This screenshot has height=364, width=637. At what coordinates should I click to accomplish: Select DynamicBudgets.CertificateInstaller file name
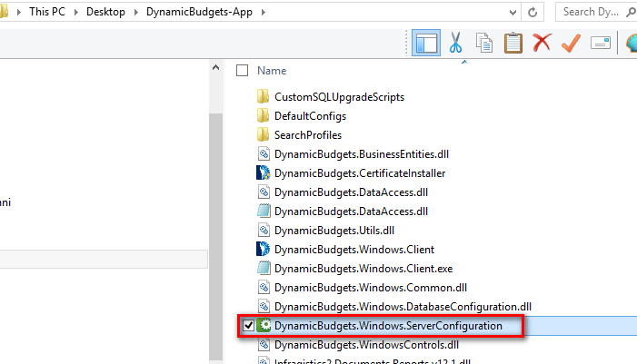click(x=360, y=173)
